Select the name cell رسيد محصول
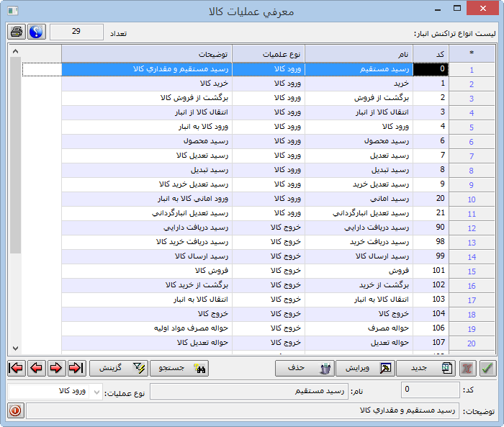Image resolution: width=504 pixels, height=427 pixels. click(359, 141)
